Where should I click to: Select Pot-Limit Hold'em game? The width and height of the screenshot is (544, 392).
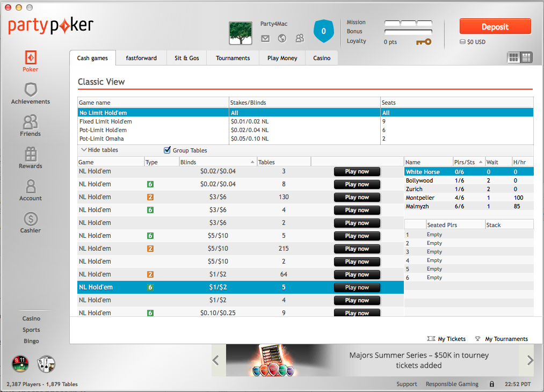pos(153,130)
